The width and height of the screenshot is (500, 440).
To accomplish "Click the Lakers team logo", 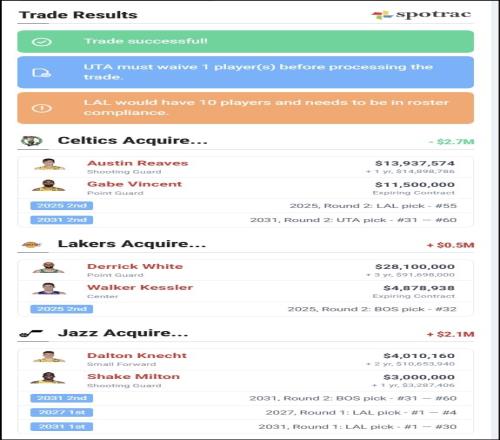I will pyautogui.click(x=31, y=245).
